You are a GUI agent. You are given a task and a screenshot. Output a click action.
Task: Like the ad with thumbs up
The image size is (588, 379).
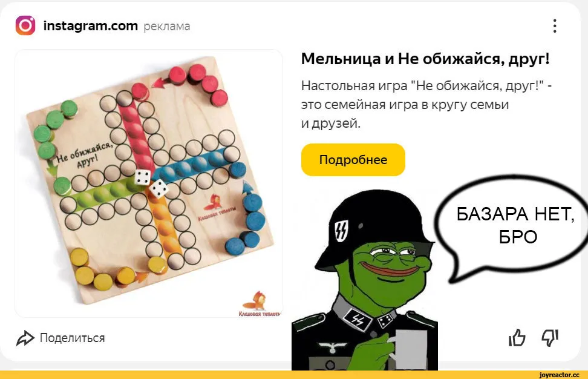(517, 337)
